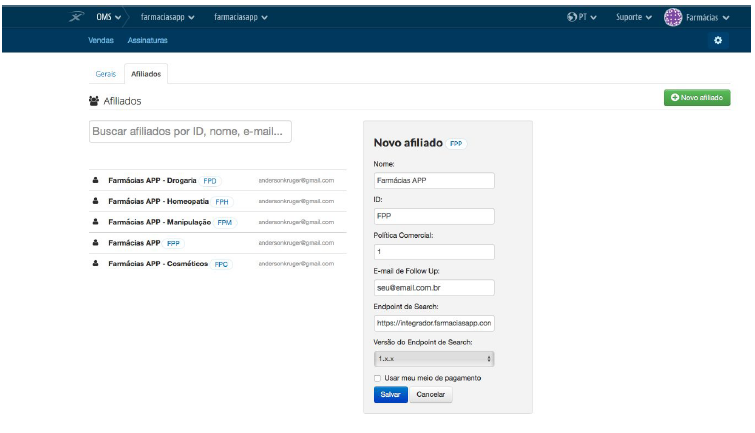Expand the OMS module dropdown

coord(110,17)
